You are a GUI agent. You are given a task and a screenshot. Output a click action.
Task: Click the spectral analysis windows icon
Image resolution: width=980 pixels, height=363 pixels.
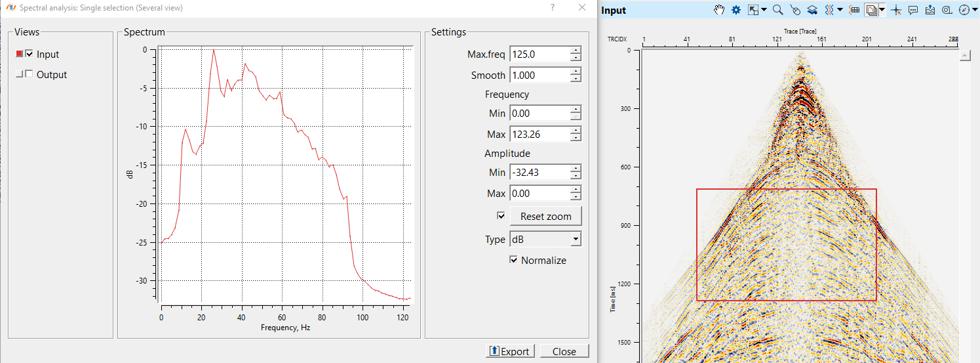pos(871,10)
